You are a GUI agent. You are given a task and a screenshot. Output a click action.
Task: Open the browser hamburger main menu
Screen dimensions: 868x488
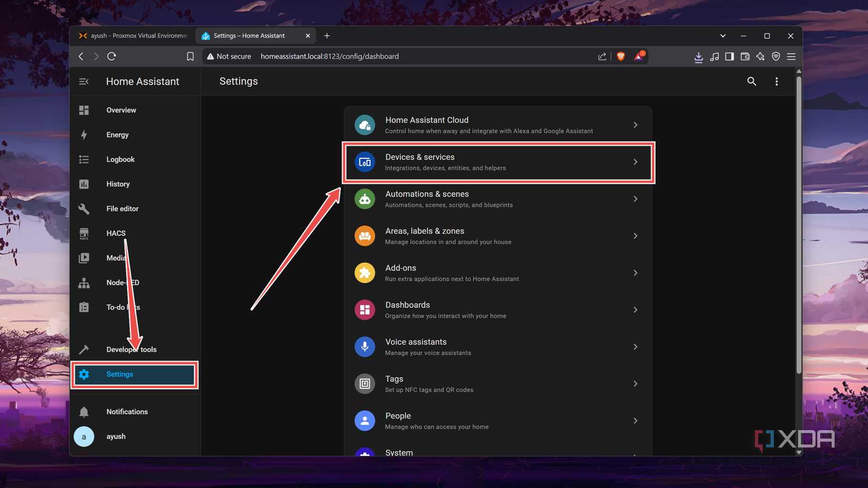[x=791, y=56]
